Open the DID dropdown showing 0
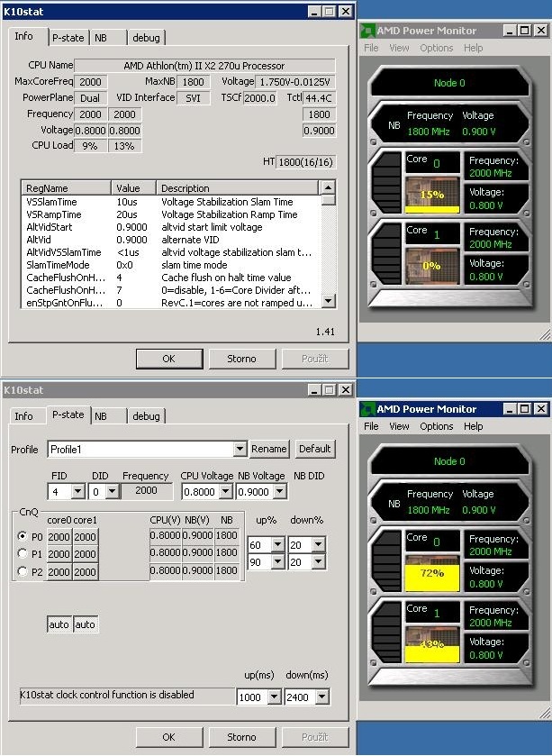Image resolution: width=552 pixels, height=756 pixels. pyautogui.click(x=112, y=492)
